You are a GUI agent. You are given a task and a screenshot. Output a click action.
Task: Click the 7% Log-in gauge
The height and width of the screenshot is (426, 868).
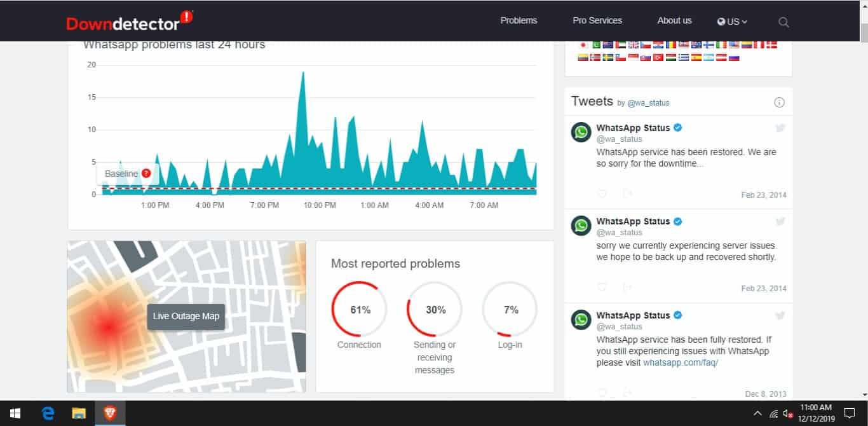[x=510, y=310]
